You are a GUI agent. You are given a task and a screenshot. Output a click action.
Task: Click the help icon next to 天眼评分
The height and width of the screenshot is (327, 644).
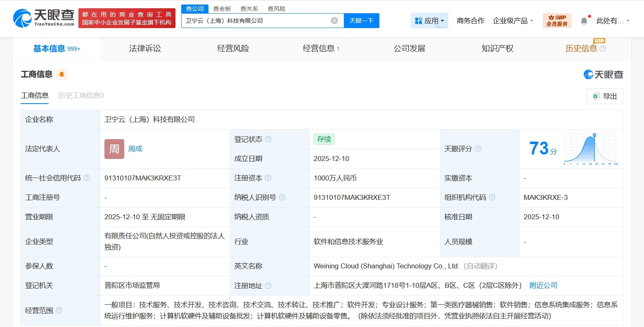pyautogui.click(x=478, y=149)
